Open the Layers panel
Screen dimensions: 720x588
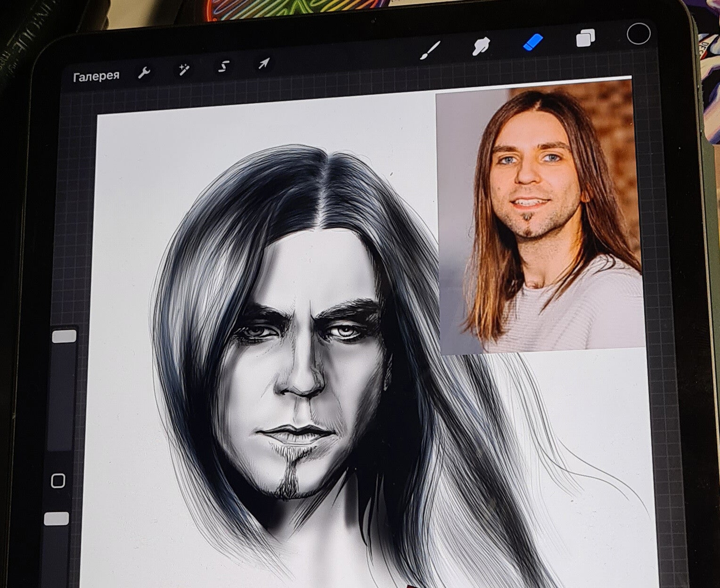585,38
